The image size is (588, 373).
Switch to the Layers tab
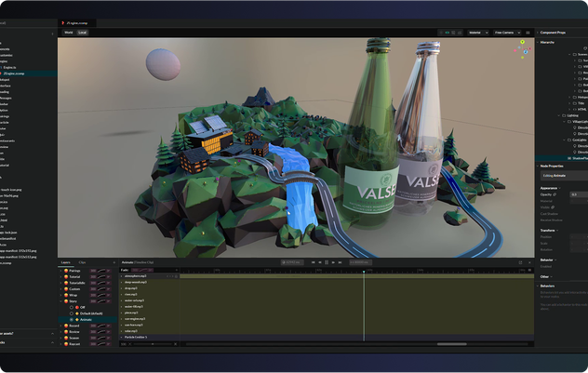point(66,262)
